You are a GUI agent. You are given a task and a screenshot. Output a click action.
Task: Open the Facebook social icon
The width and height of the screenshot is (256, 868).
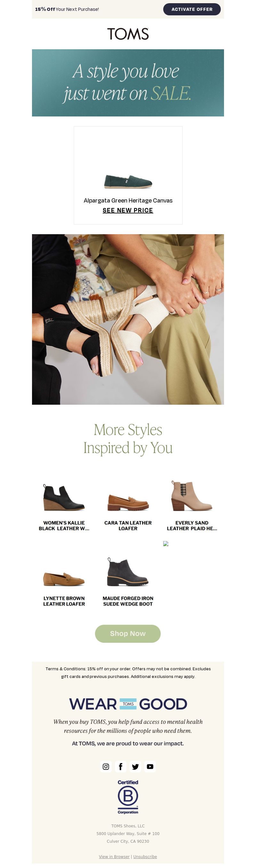point(121,767)
